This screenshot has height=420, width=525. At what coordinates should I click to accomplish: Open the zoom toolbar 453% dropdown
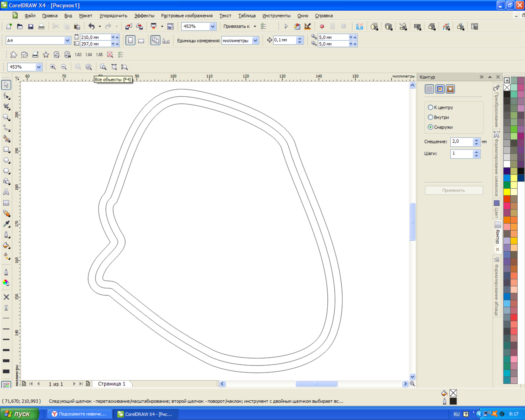(x=39, y=67)
